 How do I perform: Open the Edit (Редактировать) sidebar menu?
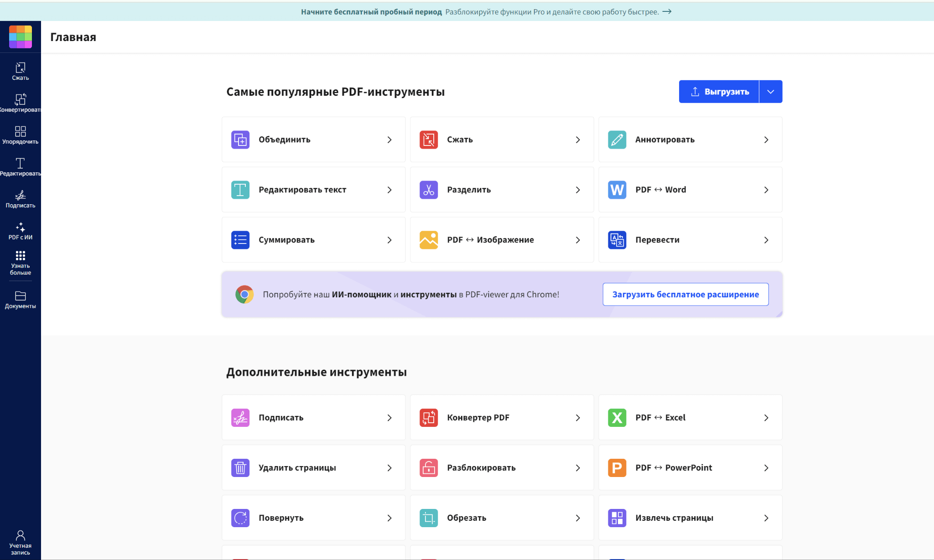click(x=20, y=167)
